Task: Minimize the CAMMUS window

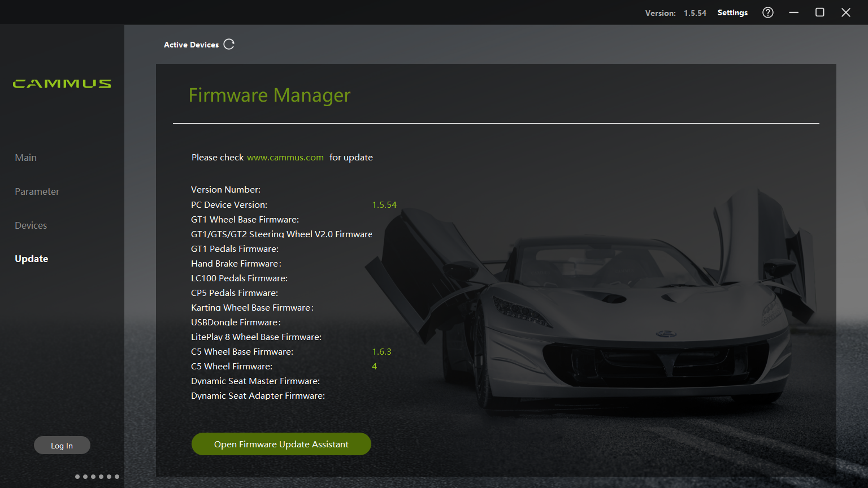Action: (794, 12)
